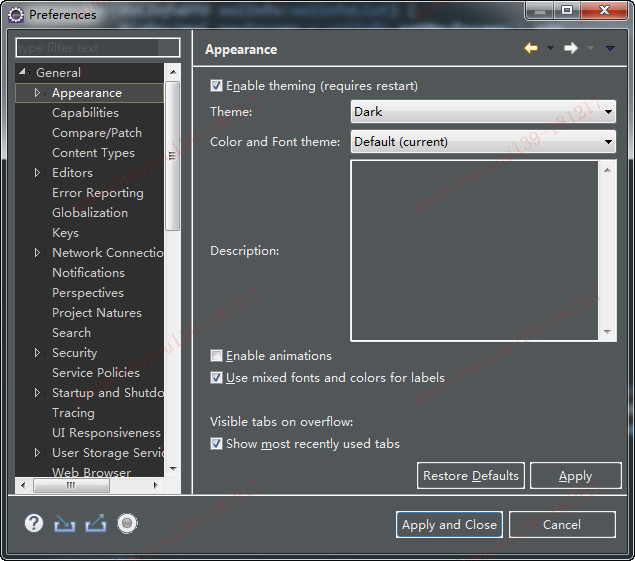Click the Preferences window title icon
This screenshot has width=635, height=561.
[16, 15]
